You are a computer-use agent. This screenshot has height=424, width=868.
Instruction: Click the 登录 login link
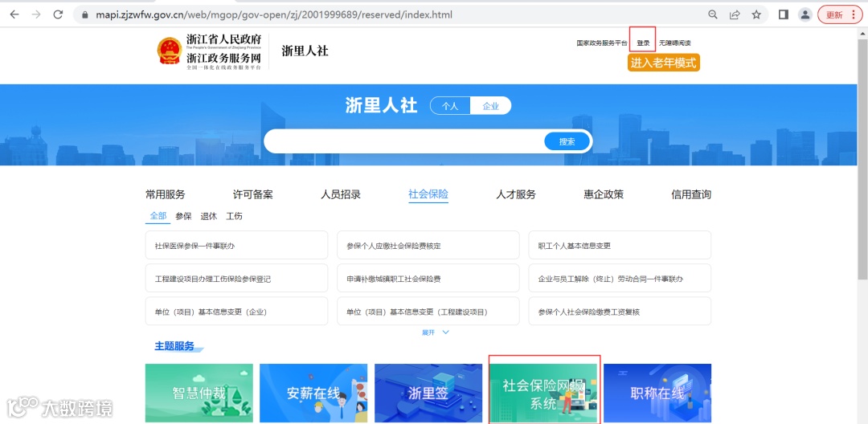tap(643, 43)
